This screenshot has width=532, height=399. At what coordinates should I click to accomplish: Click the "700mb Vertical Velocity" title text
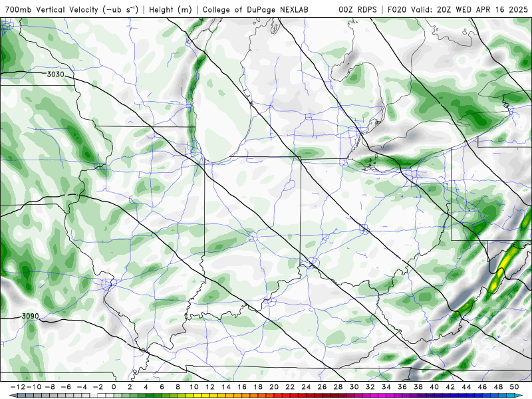click(51, 9)
